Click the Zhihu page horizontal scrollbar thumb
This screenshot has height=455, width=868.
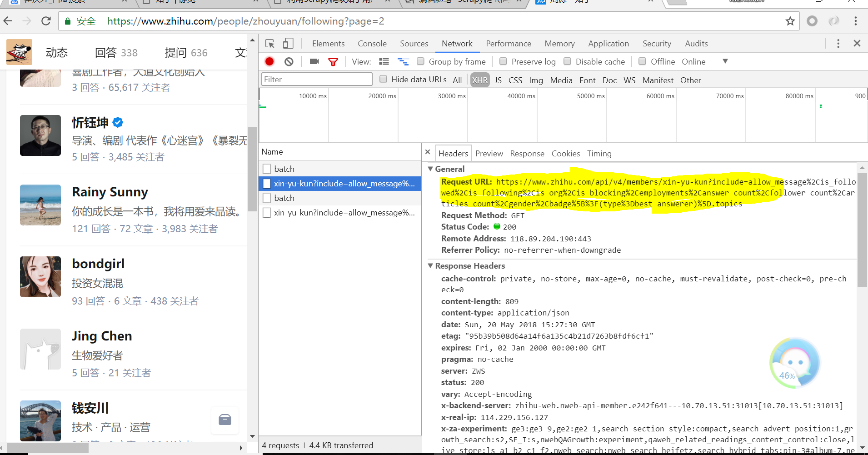[x=48, y=447]
